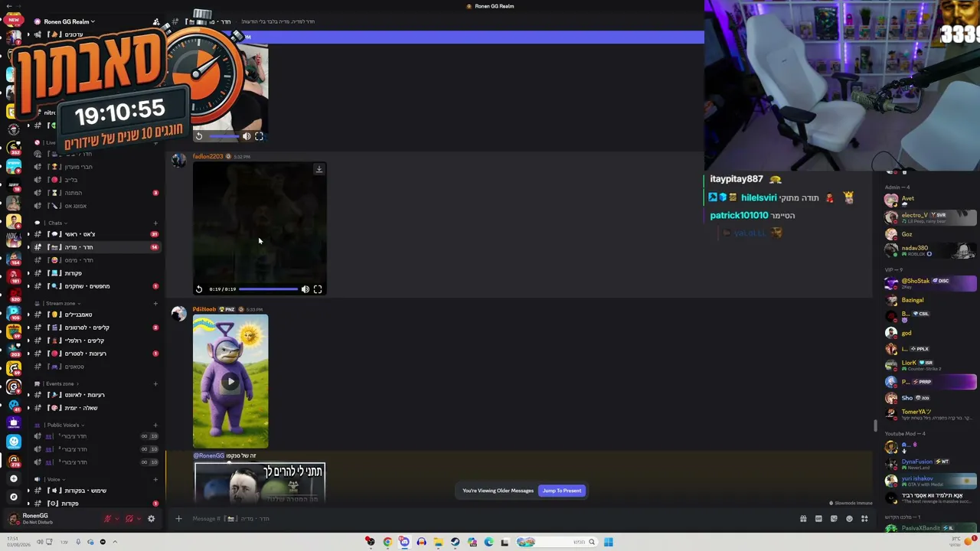View Bazinga! in member list
Image resolution: width=980 pixels, height=551 pixels.
pyautogui.click(x=931, y=300)
